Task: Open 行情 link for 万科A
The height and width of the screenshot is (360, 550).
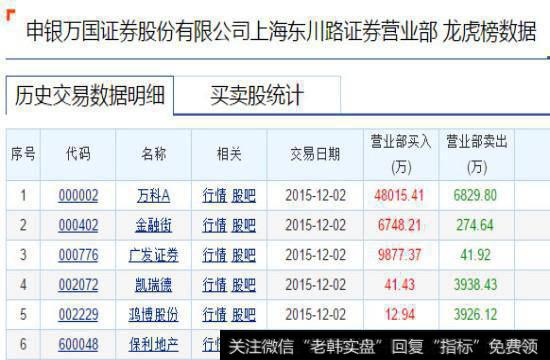Action: click(x=215, y=195)
